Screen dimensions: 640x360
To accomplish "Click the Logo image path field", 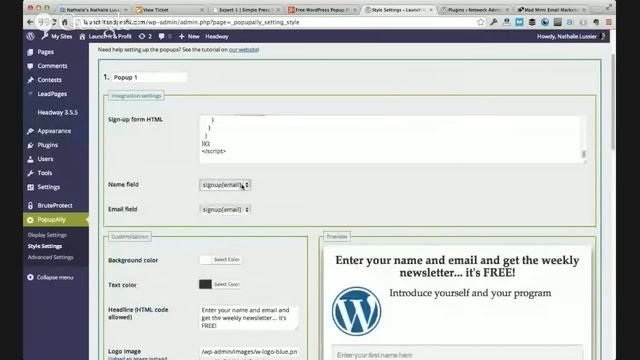I will [249, 351].
